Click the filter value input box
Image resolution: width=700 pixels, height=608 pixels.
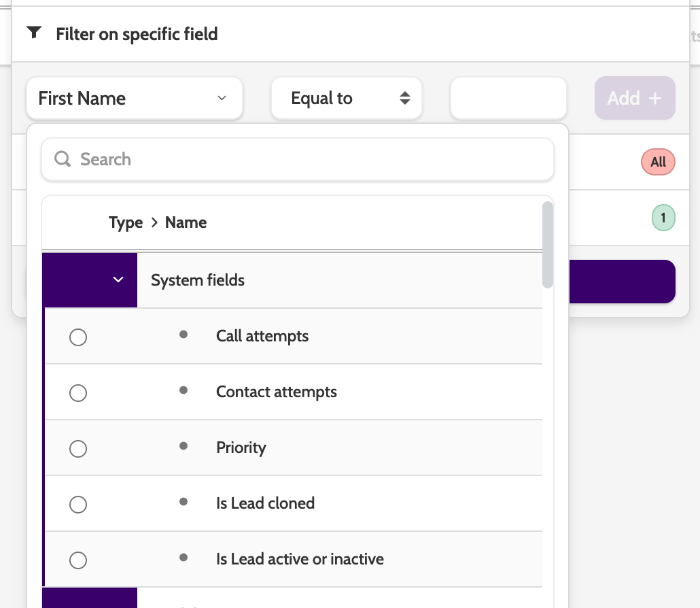pos(508,99)
